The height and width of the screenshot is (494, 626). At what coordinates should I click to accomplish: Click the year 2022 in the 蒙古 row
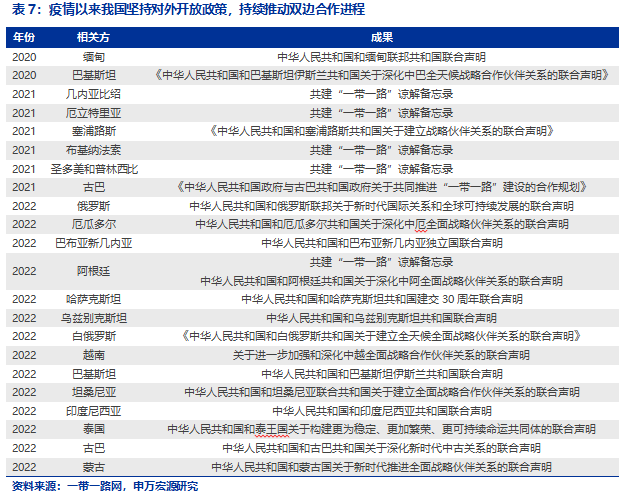(x=24, y=467)
